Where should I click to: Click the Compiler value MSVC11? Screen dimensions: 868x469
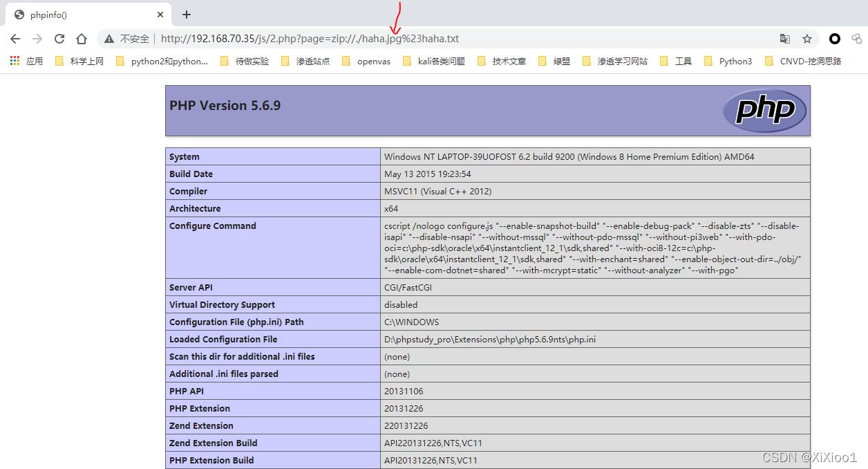click(437, 192)
